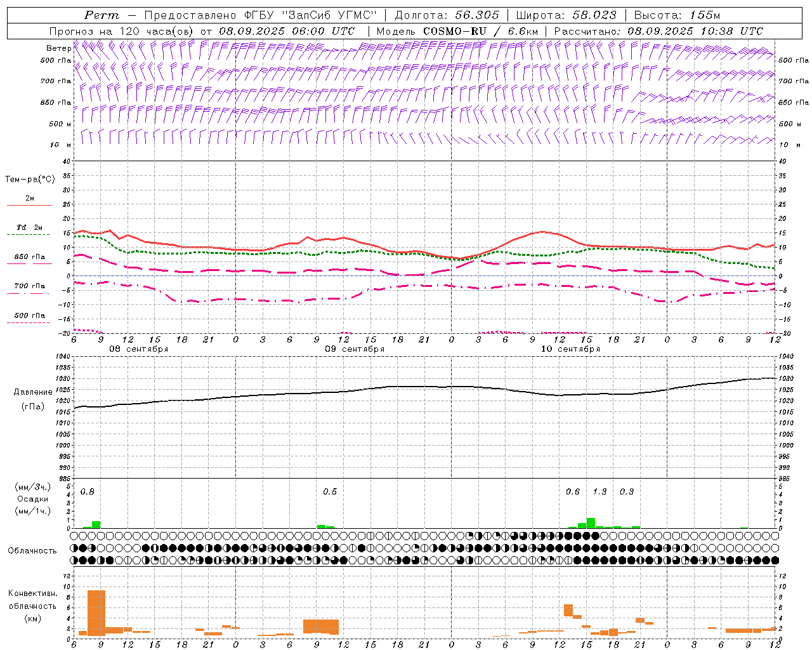Click the "Конвективн." convective cloud label
This screenshot has height=650, width=812.
(33, 594)
